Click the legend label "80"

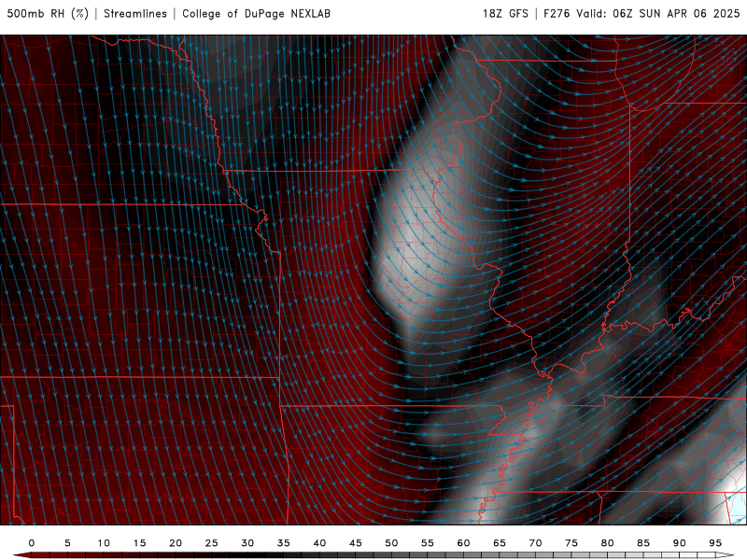(608, 543)
